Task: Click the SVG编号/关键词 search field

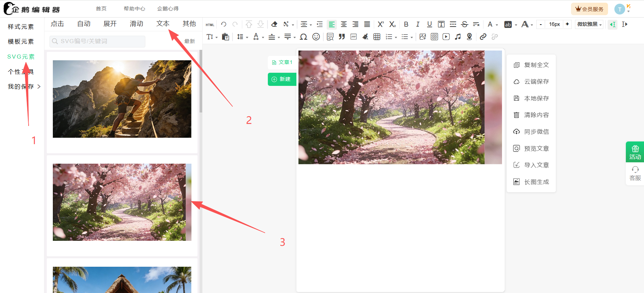Action: 98,41
